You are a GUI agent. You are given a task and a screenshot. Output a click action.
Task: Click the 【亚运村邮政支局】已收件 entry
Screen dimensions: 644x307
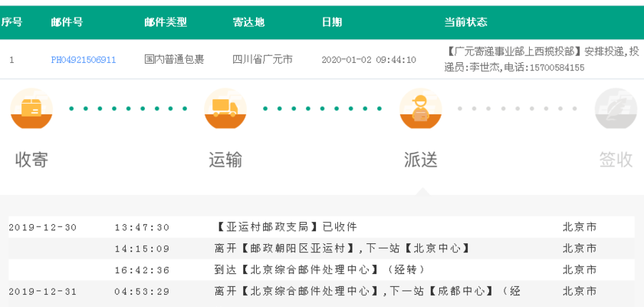pyautogui.click(x=285, y=227)
